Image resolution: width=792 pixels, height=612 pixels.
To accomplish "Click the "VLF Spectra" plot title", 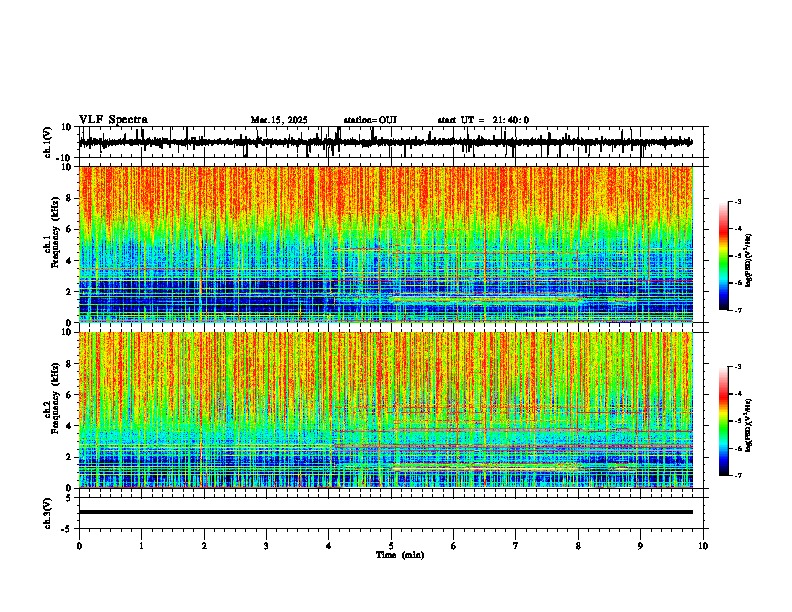I will coord(113,120).
